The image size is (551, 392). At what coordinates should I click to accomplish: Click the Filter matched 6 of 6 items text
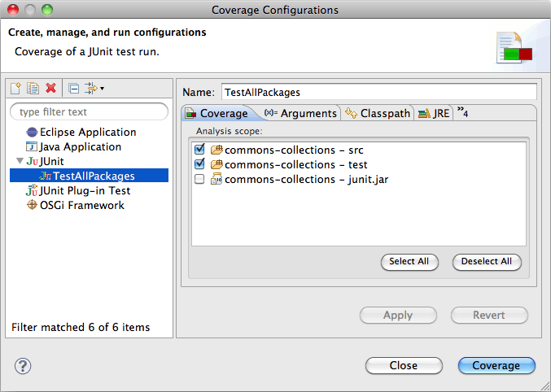point(81,328)
